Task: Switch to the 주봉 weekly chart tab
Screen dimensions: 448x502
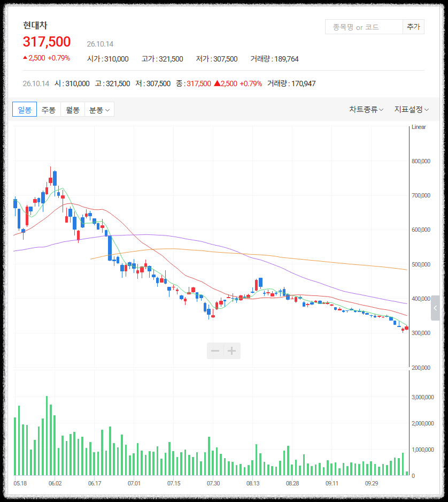Action: coord(49,110)
